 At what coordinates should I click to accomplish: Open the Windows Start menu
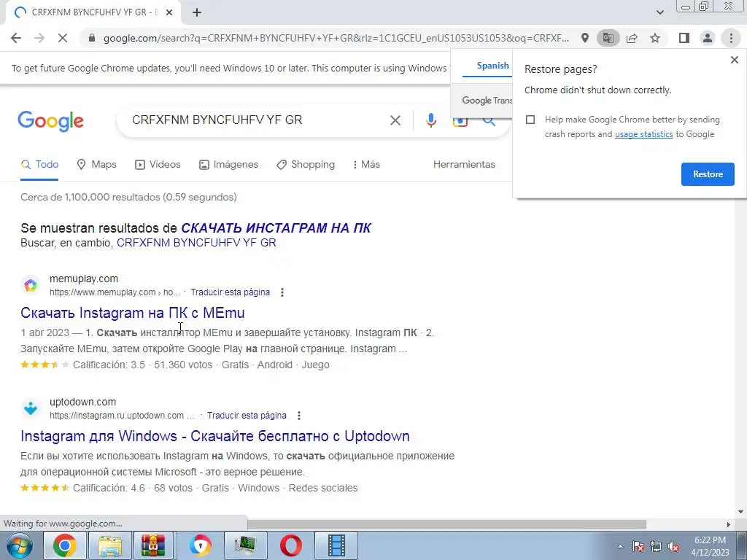coord(20,545)
